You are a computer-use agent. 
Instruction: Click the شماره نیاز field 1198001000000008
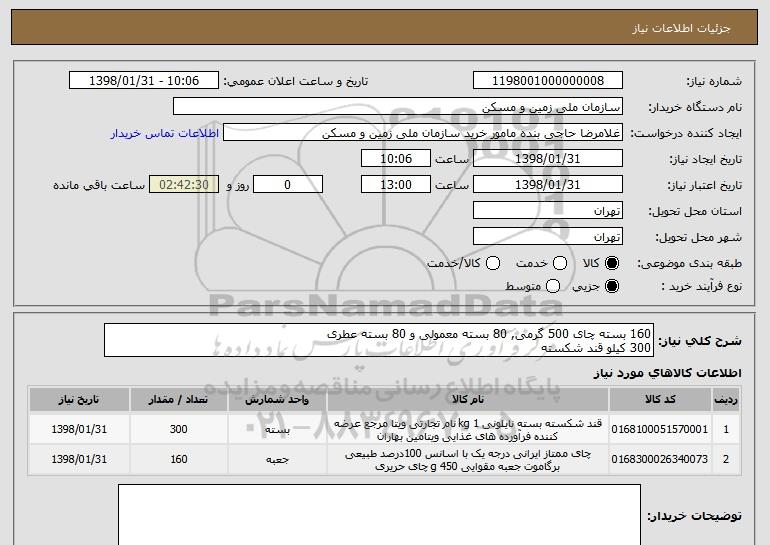548,81
